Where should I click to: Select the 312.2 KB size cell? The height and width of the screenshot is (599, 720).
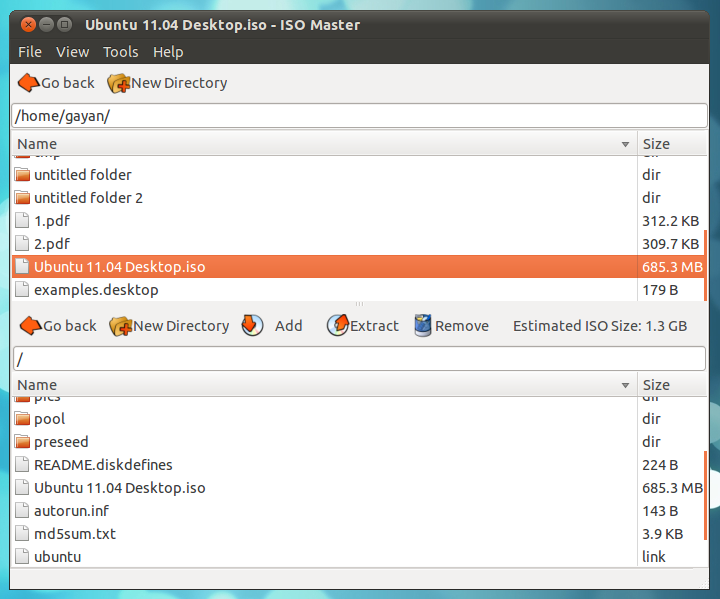tap(670, 221)
